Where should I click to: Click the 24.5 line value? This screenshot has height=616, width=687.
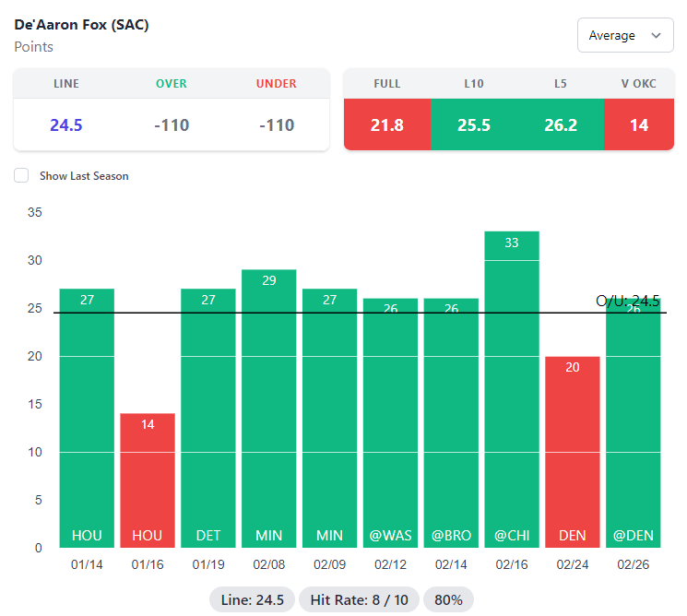tap(66, 124)
